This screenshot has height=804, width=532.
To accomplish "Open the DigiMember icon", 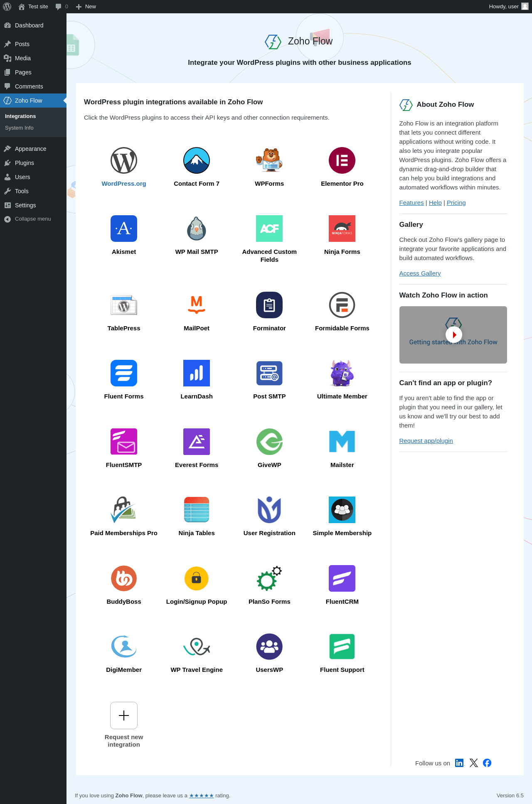I will coord(124,647).
